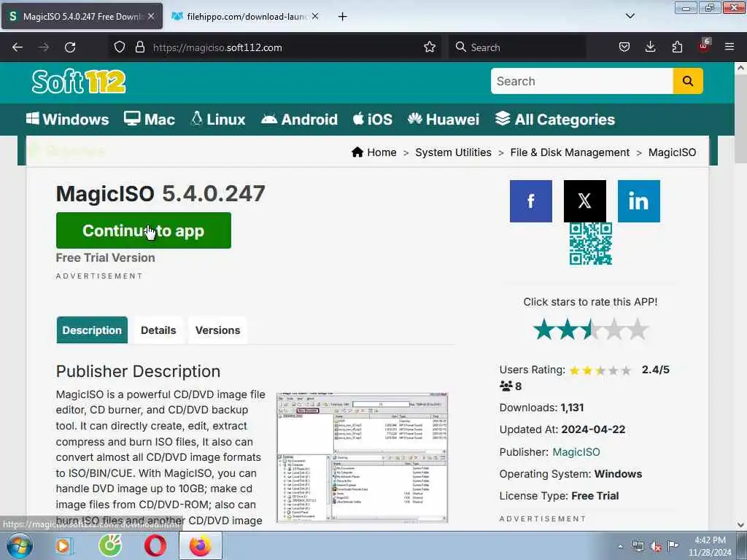Switch to the Details tab

tap(158, 330)
